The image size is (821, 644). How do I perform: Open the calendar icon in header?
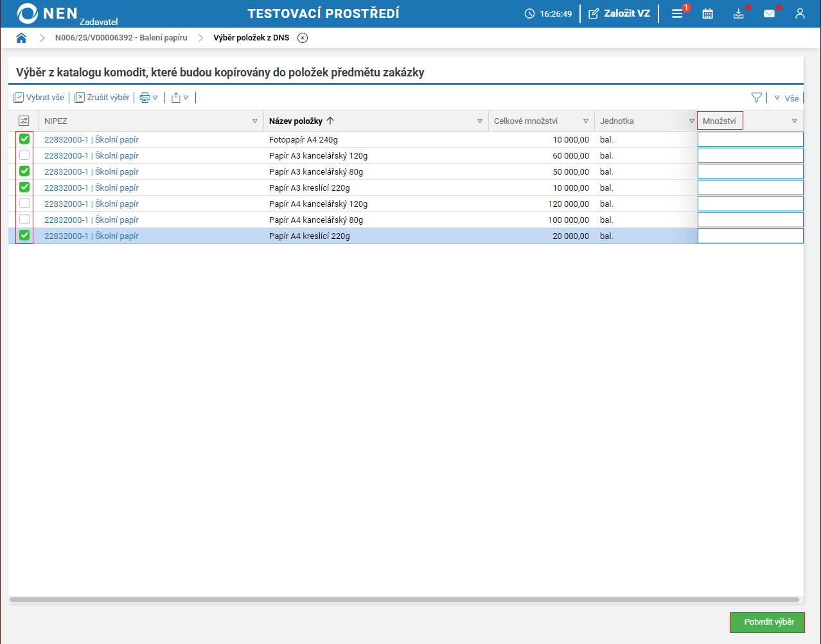pos(707,13)
